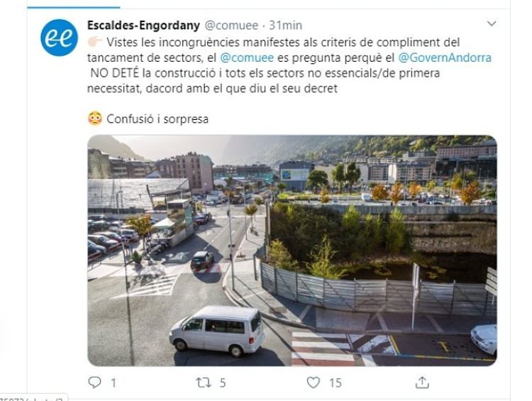Open the Escaldes-Engordany account name
This screenshot has width=532, height=401.
[x=143, y=25]
